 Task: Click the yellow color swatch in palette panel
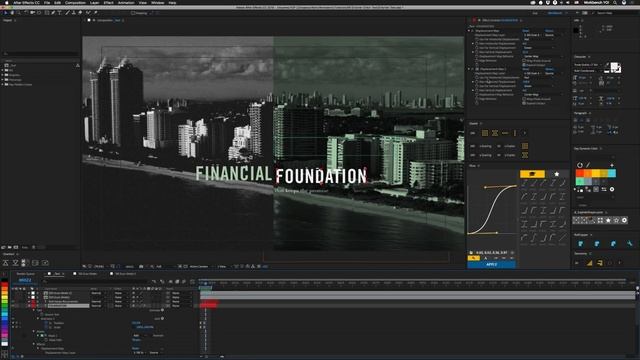click(x=596, y=173)
